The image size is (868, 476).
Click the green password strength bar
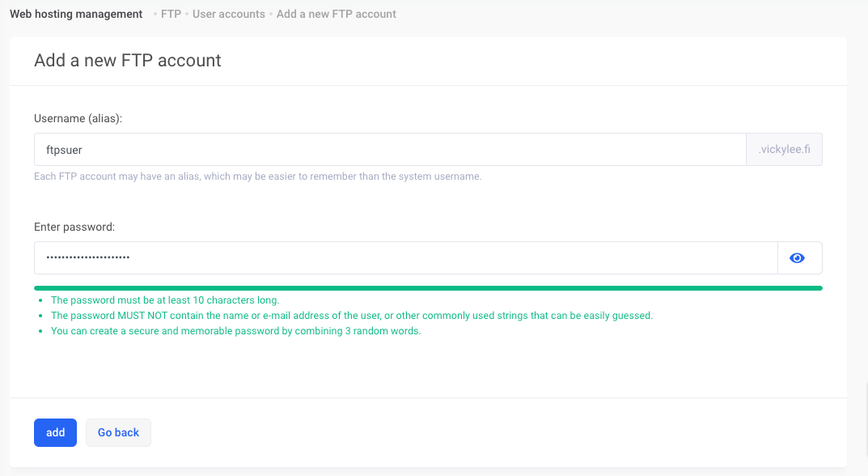tap(428, 287)
